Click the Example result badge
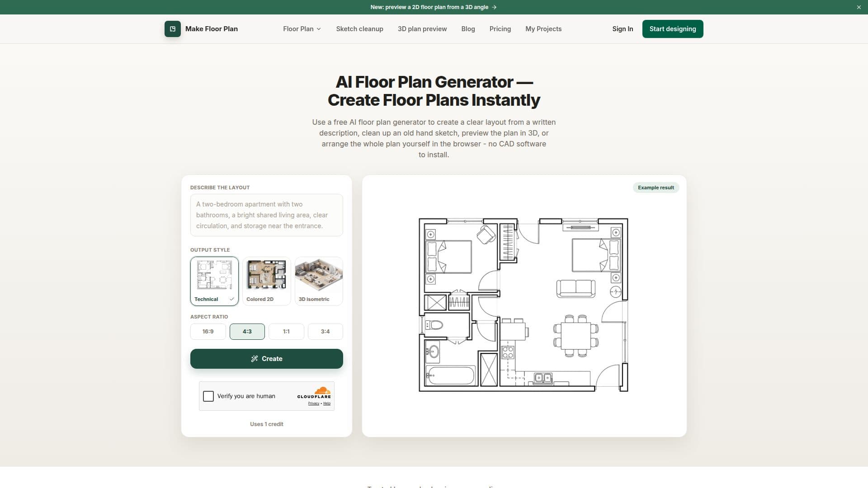This screenshot has height=488, width=868. (656, 188)
